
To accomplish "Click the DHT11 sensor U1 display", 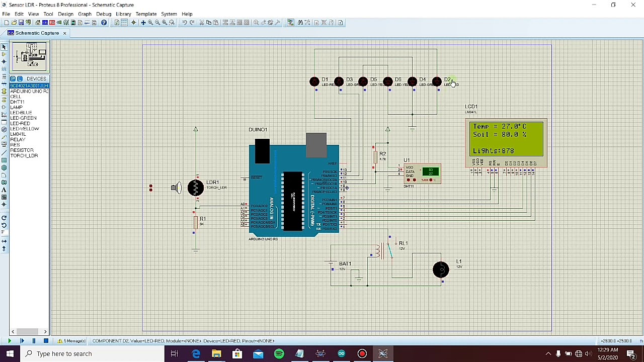I will click(x=431, y=172).
